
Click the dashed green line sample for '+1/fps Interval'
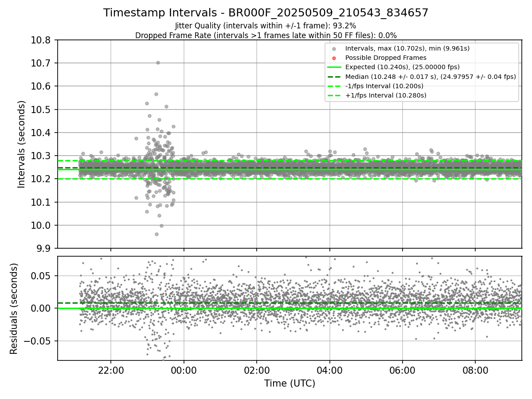(x=334, y=95)
